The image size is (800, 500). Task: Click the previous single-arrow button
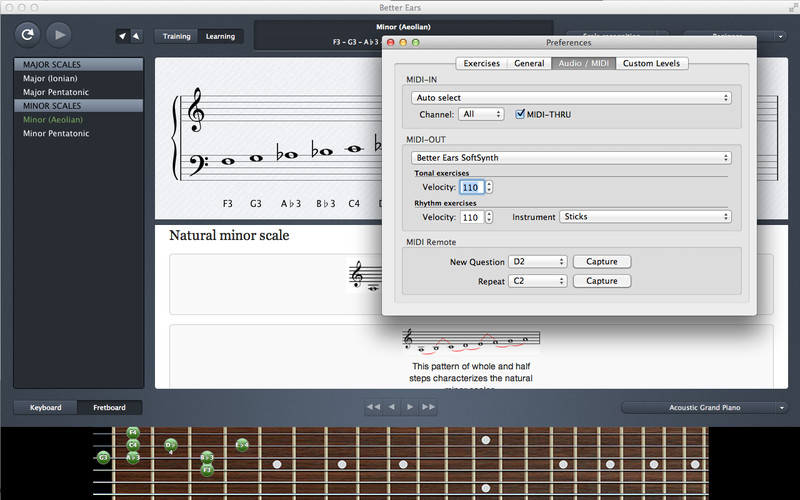click(x=392, y=407)
